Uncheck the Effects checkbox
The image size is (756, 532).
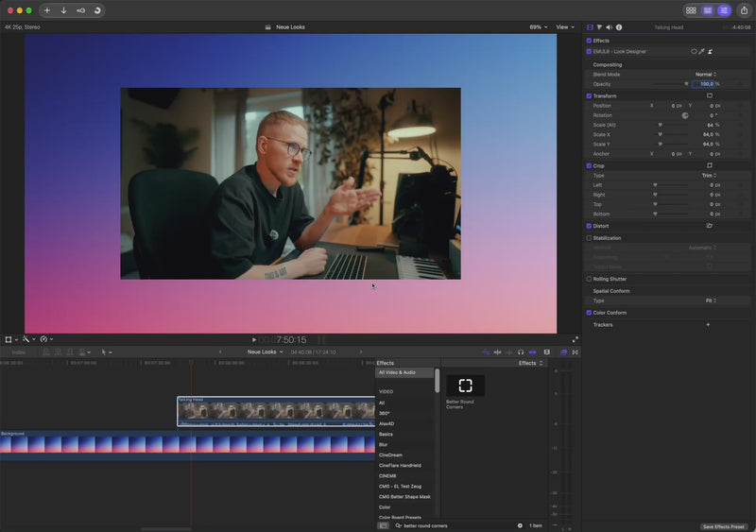click(x=589, y=41)
